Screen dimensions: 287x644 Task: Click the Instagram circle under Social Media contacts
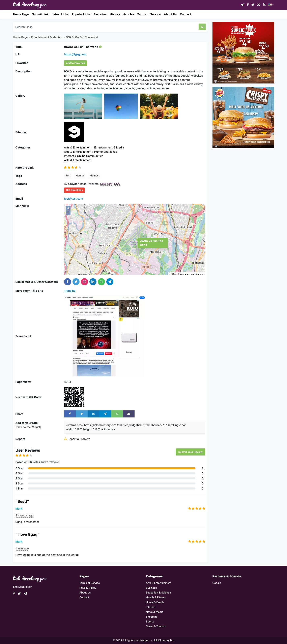(x=85, y=282)
